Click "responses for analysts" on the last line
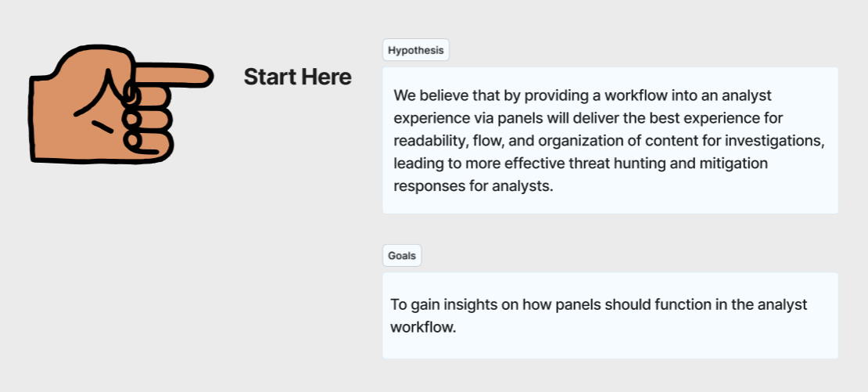 tap(472, 186)
